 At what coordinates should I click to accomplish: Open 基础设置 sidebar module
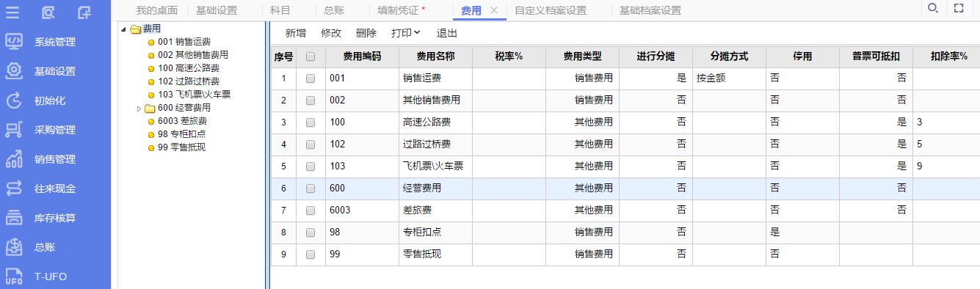pyautogui.click(x=55, y=71)
